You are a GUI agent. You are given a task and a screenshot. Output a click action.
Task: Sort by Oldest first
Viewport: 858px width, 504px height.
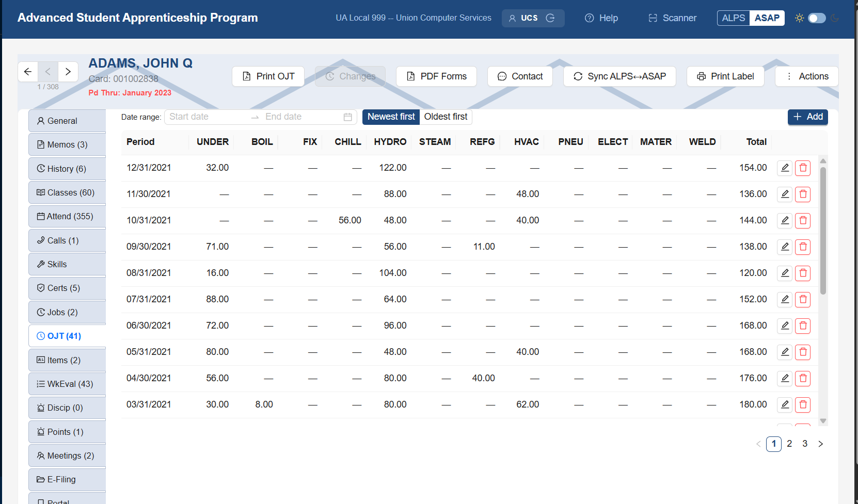[446, 117]
